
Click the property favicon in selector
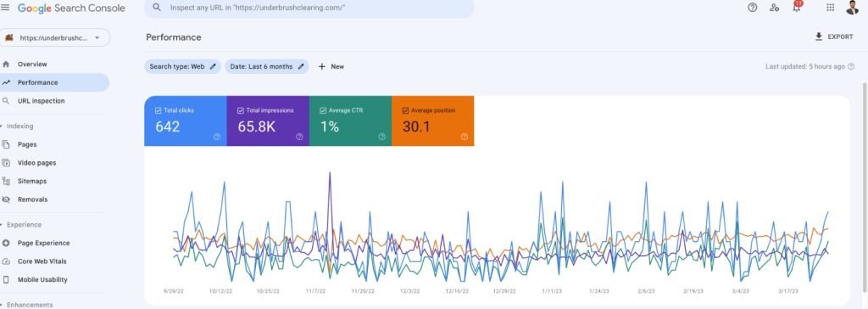pyautogui.click(x=8, y=37)
